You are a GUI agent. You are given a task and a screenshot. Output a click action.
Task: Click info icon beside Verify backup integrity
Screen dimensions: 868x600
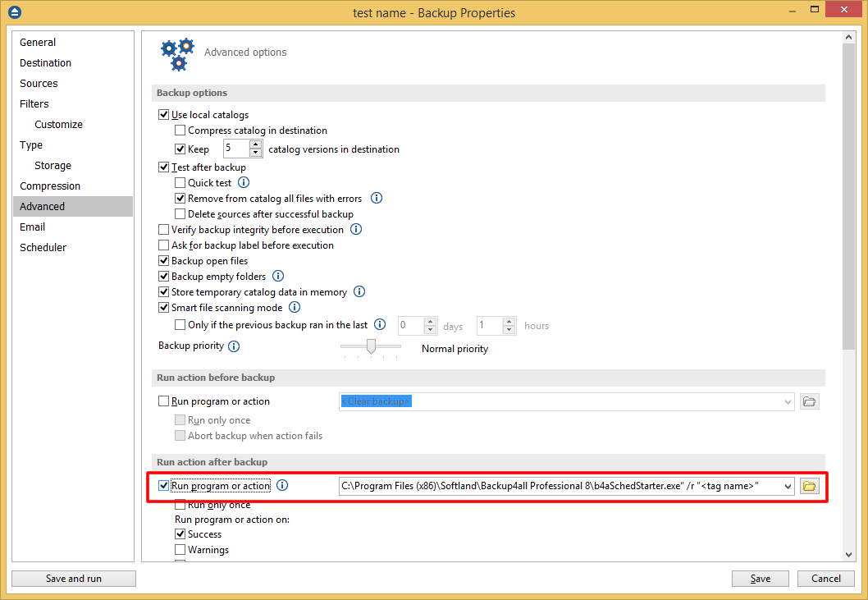click(356, 229)
